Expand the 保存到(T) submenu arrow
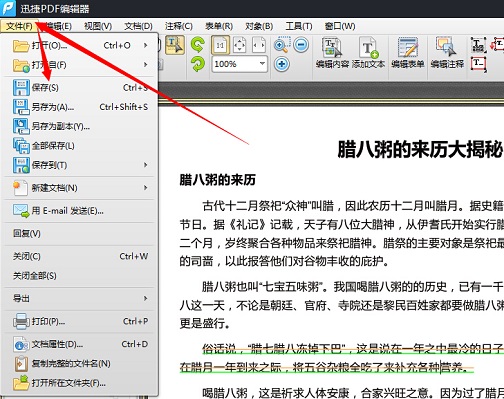 (x=145, y=165)
